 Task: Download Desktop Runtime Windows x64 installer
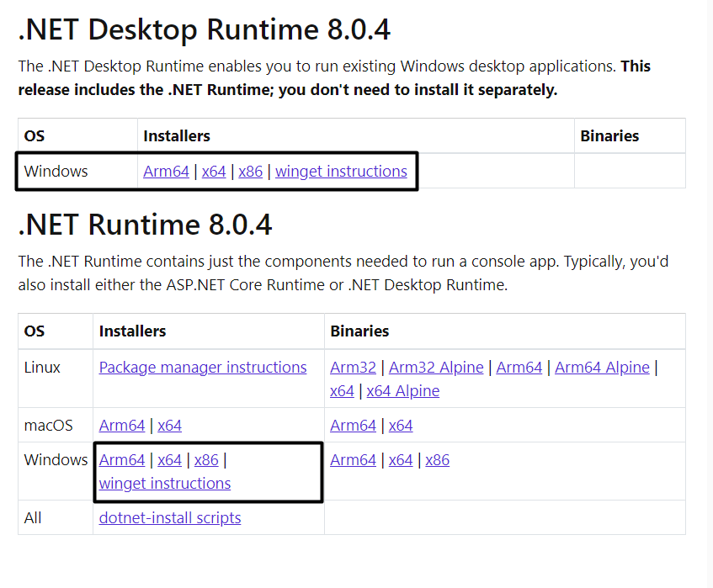(x=214, y=172)
